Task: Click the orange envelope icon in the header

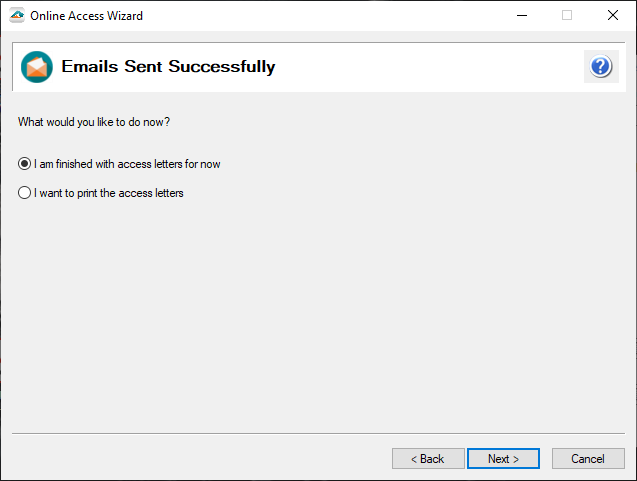Action: pos(37,67)
